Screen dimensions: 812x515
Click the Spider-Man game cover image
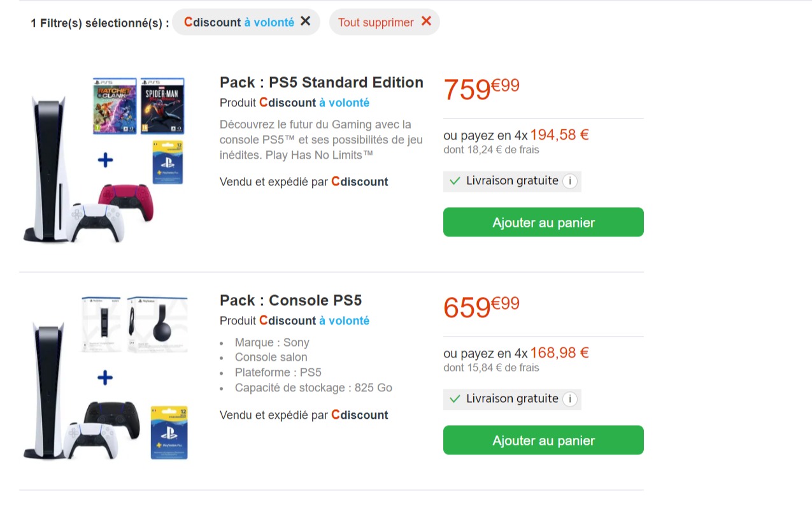pyautogui.click(x=162, y=105)
